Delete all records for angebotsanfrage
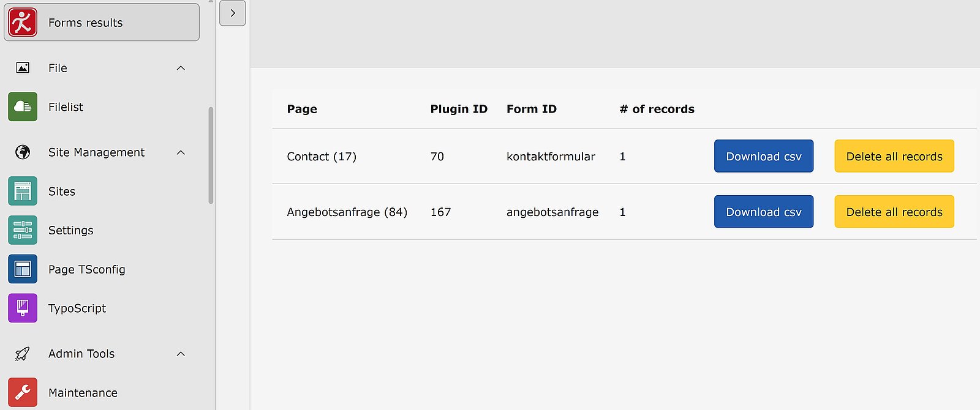The width and height of the screenshot is (980, 410). pyautogui.click(x=894, y=212)
